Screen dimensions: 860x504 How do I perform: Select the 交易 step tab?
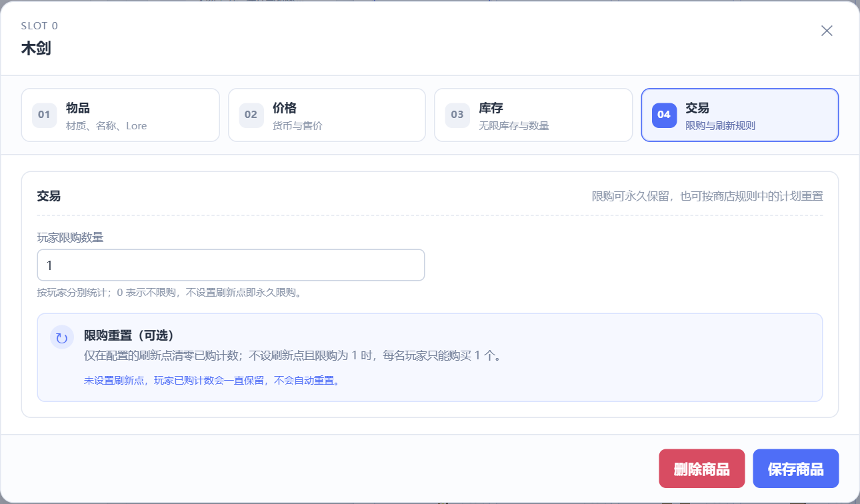(x=740, y=115)
